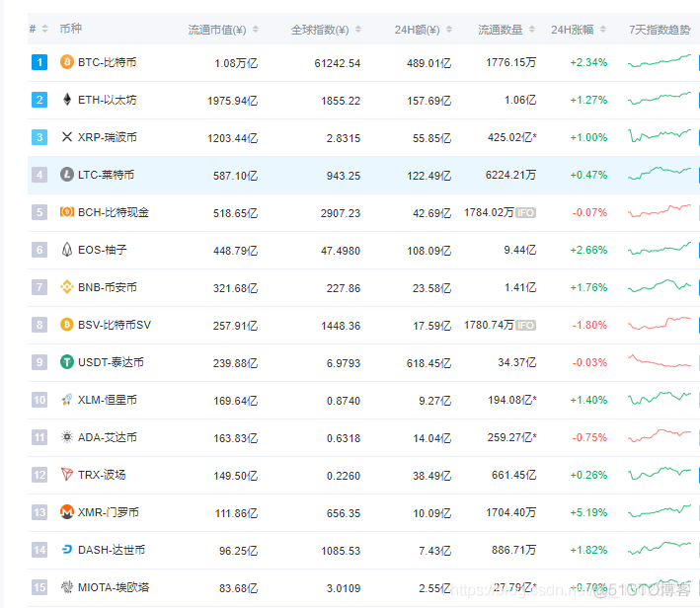Viewport: 700px width, 608px height.
Task: Open USDT-泰达币 coin page
Action: coord(111,362)
